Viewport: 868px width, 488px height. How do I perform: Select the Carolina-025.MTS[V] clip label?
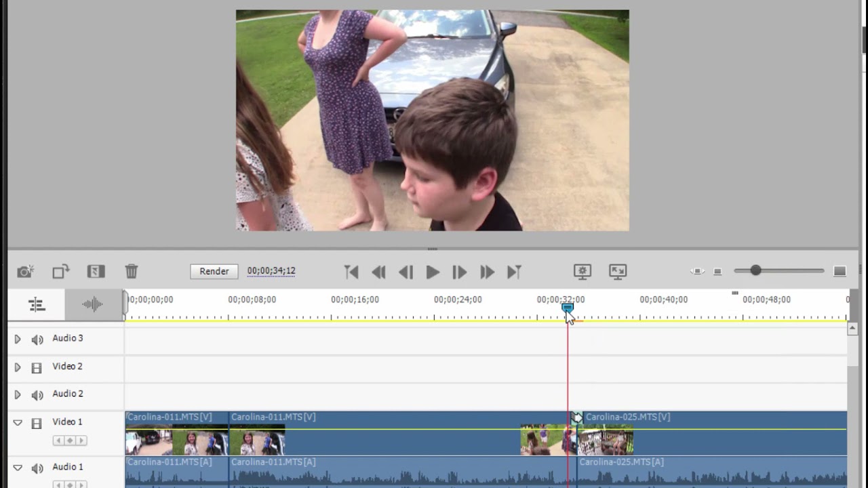coord(628,417)
